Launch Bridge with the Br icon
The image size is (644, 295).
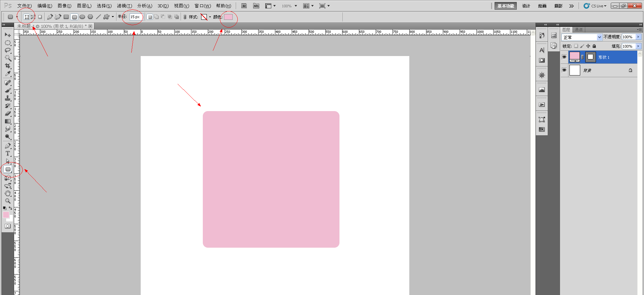click(244, 6)
